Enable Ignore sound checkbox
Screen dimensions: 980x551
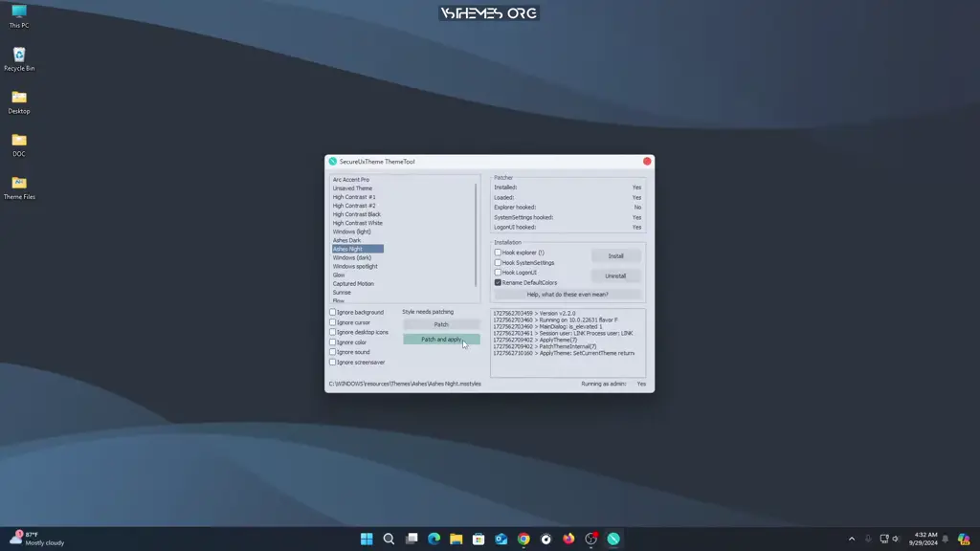332,352
